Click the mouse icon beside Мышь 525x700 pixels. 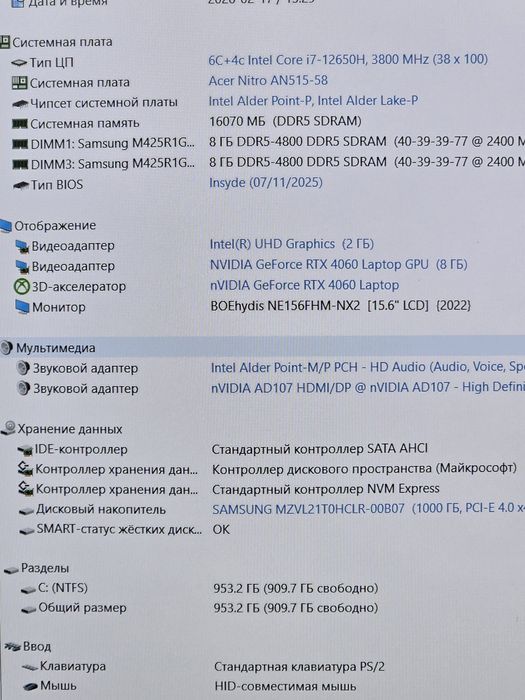[x=31, y=687]
